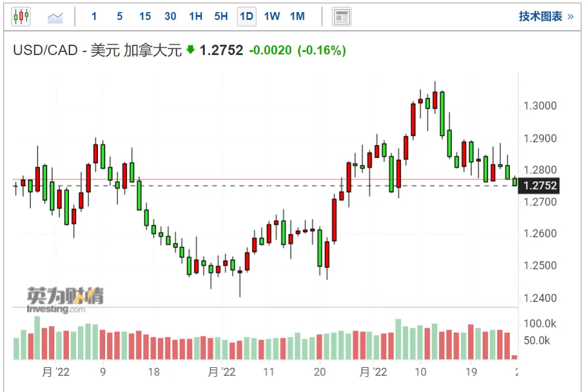Select the 1 minute timeframe
This screenshot has height=392, width=586.
coord(94,16)
